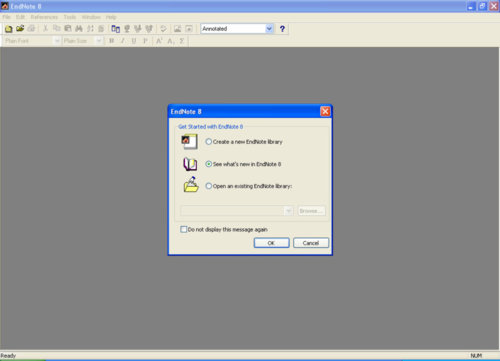Image resolution: width=500 pixels, height=361 pixels.
Task: Open the existing library path dropdown
Action: pos(288,211)
